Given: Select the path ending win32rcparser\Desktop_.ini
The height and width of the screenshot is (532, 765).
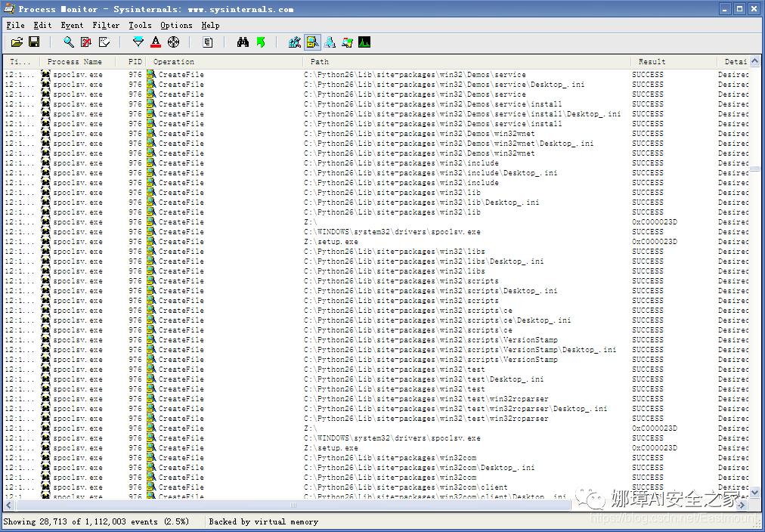Looking at the screenshot, I should (455, 409).
